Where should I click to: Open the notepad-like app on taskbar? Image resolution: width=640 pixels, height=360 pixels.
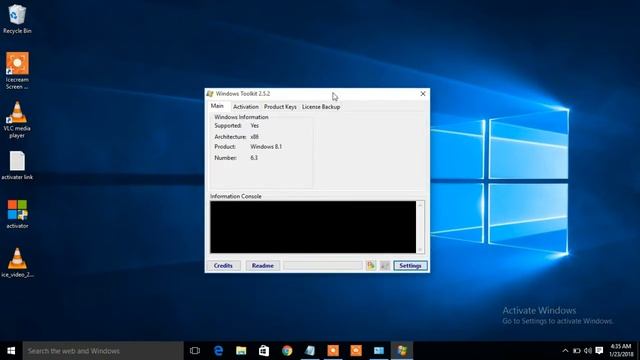[310, 351]
